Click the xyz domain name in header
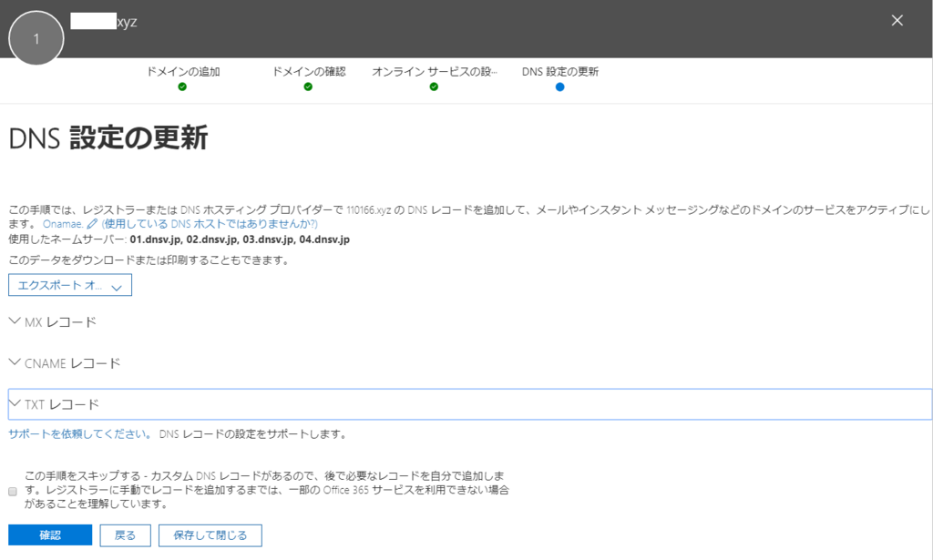The width and height of the screenshot is (933, 560). [x=127, y=22]
